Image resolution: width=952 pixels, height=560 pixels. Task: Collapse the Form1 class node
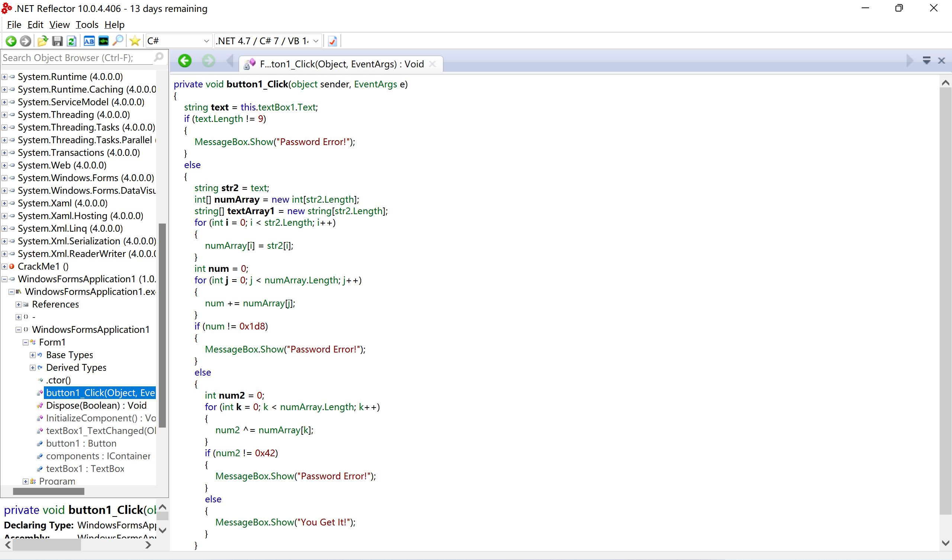pos(26,342)
